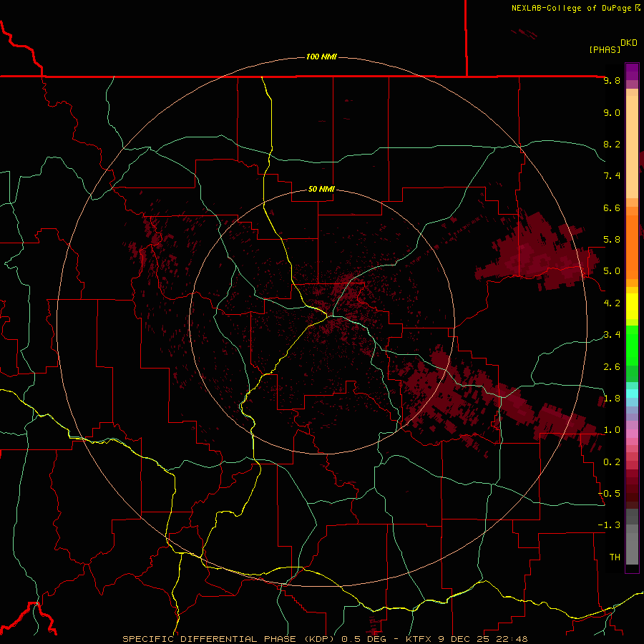This screenshot has width=644, height=644.
Task: Click the 100 NMI range ring label
Action: coord(321,57)
